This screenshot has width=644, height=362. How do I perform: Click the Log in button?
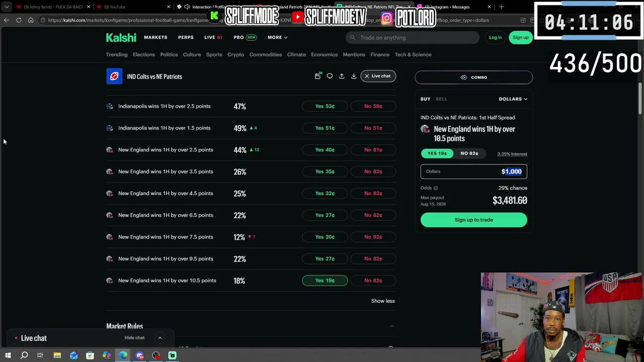496,37
